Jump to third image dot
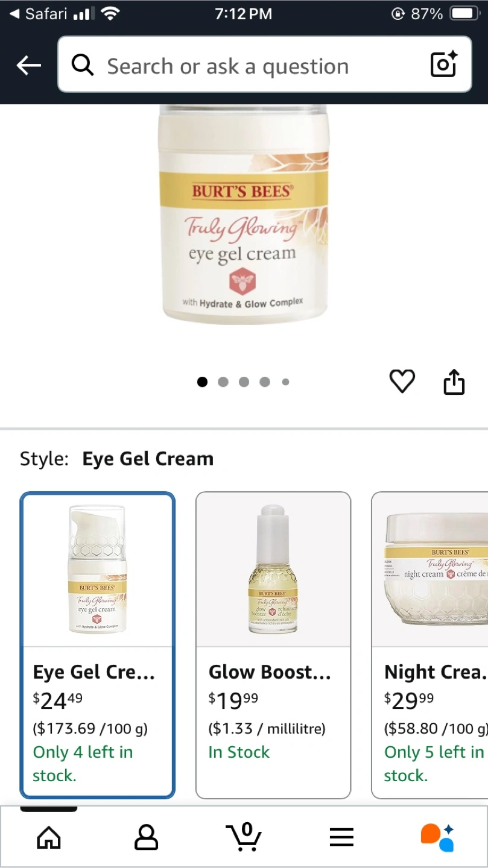The height and width of the screenshot is (868, 488). tap(244, 382)
